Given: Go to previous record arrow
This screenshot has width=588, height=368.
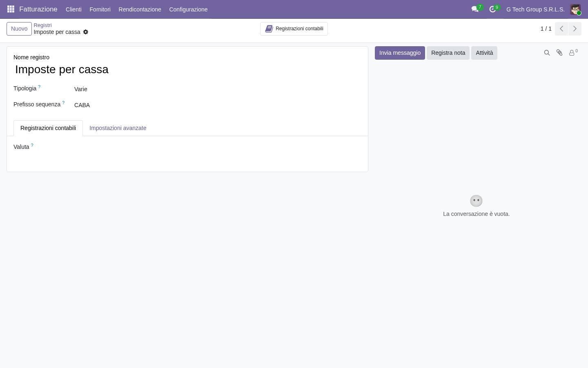Looking at the screenshot, I should [x=561, y=29].
